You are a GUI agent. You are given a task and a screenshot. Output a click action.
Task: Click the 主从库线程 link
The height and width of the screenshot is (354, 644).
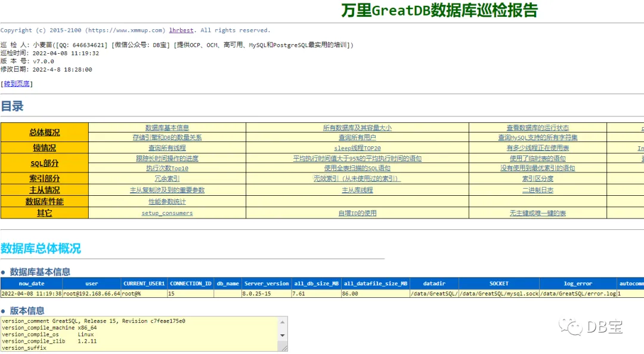click(357, 190)
